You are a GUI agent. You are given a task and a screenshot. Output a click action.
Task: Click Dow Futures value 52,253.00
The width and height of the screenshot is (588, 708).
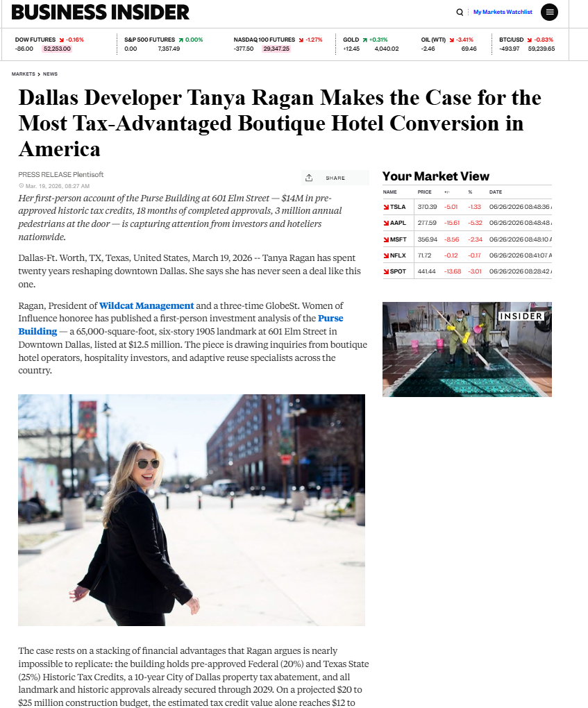click(x=57, y=49)
